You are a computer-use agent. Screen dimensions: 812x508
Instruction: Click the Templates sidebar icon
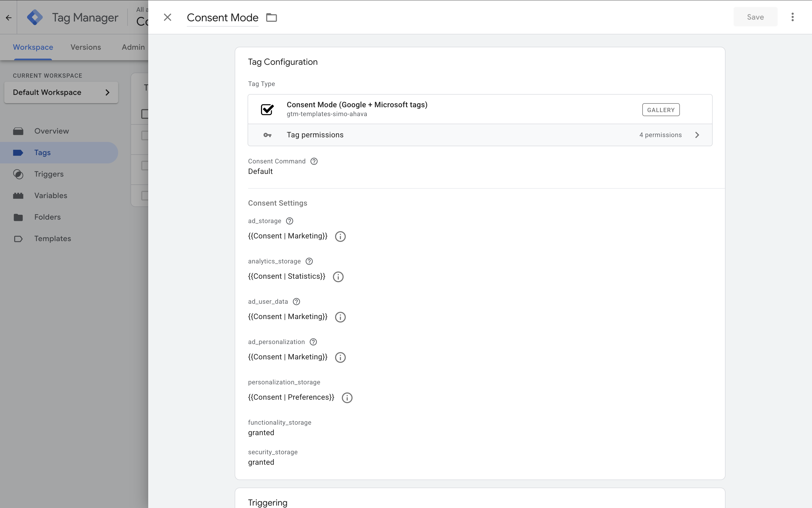point(18,239)
